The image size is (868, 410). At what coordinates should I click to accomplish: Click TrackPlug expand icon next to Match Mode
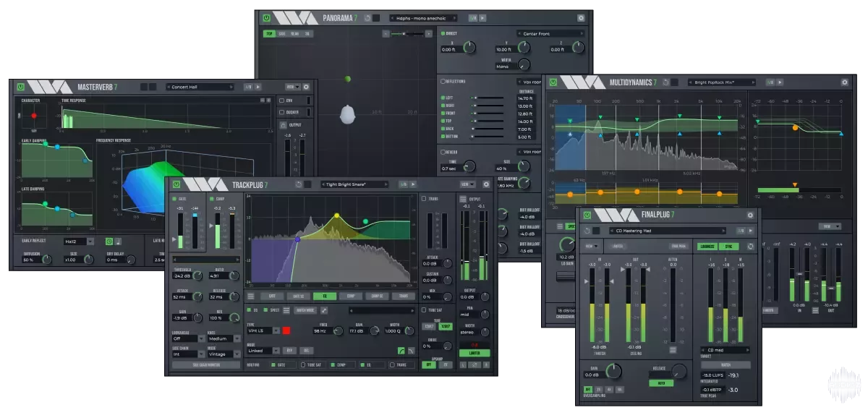(325, 310)
